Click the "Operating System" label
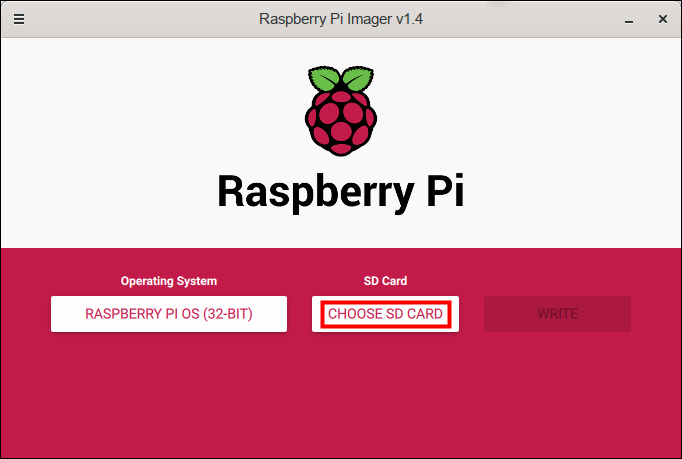 pos(169,281)
